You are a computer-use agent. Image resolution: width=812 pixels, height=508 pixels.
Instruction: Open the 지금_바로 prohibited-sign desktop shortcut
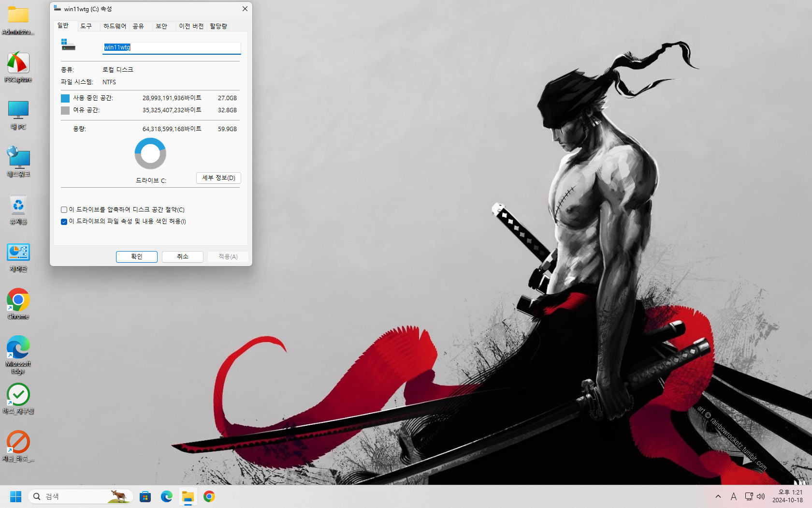(18, 446)
